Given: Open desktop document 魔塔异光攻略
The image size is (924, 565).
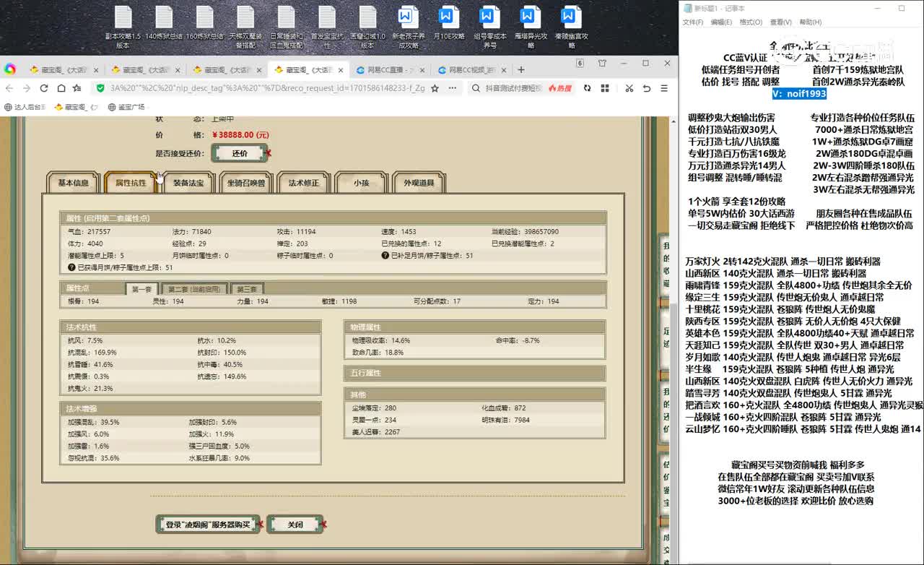Looking at the screenshot, I should tap(531, 27).
